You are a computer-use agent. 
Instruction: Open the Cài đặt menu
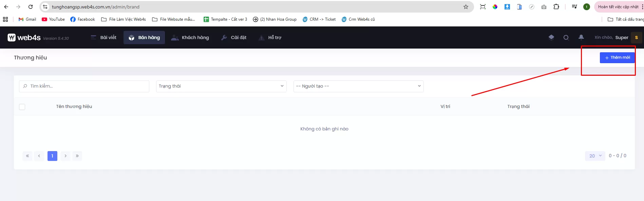[x=234, y=38]
